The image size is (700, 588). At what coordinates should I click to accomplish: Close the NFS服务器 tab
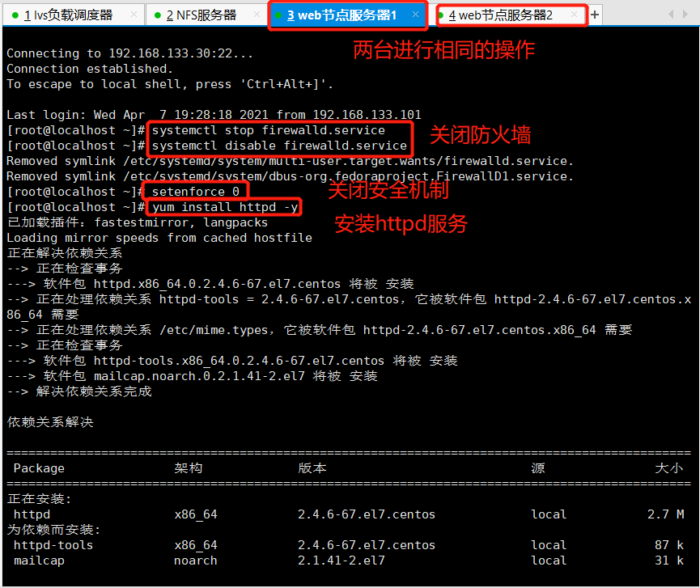257,15
